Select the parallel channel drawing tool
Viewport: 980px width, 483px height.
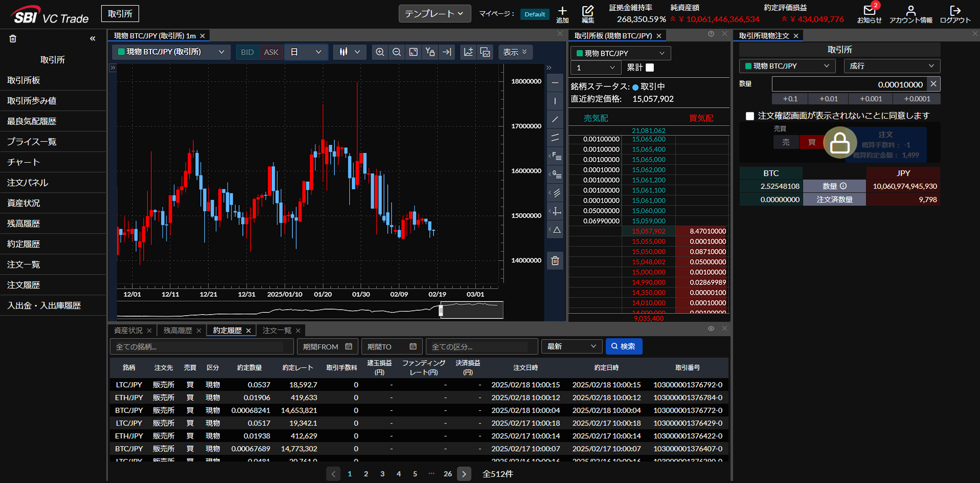click(x=555, y=138)
